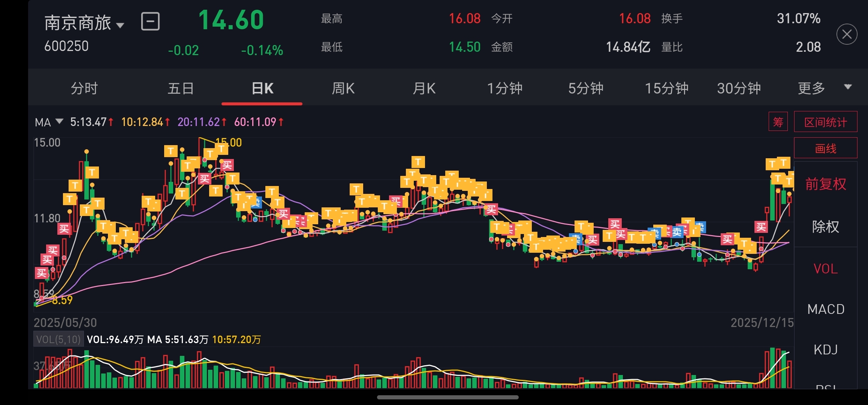This screenshot has width=868, height=405.
Task: Click the minus box icon beside stock name
Action: 150,21
